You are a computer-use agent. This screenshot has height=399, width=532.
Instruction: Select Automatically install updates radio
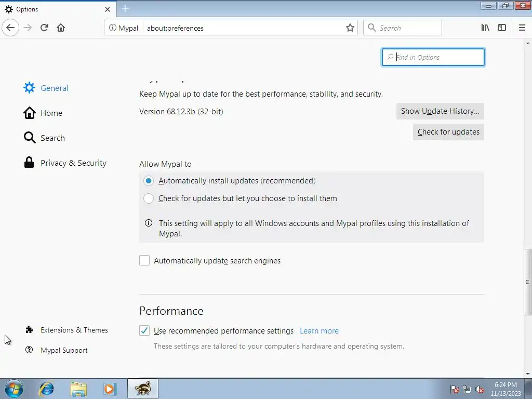click(148, 181)
